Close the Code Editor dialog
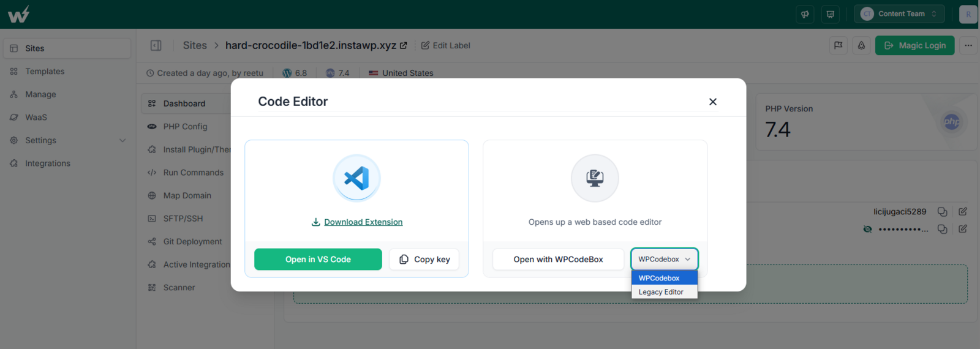This screenshot has width=980, height=349. pos(713,102)
